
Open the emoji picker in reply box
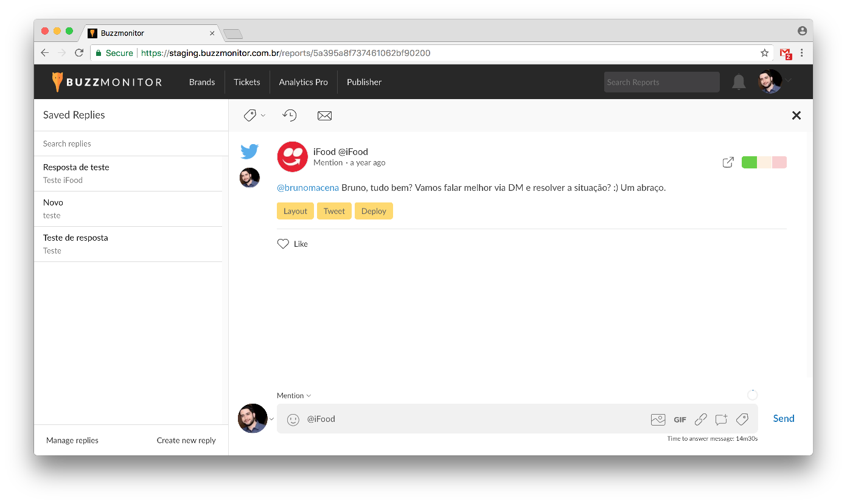293,419
